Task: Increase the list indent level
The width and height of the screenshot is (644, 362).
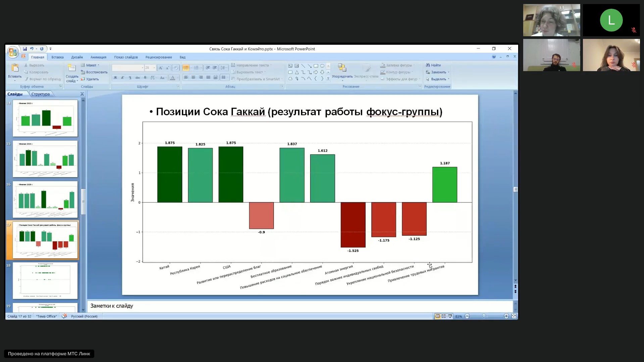Action: click(x=215, y=68)
